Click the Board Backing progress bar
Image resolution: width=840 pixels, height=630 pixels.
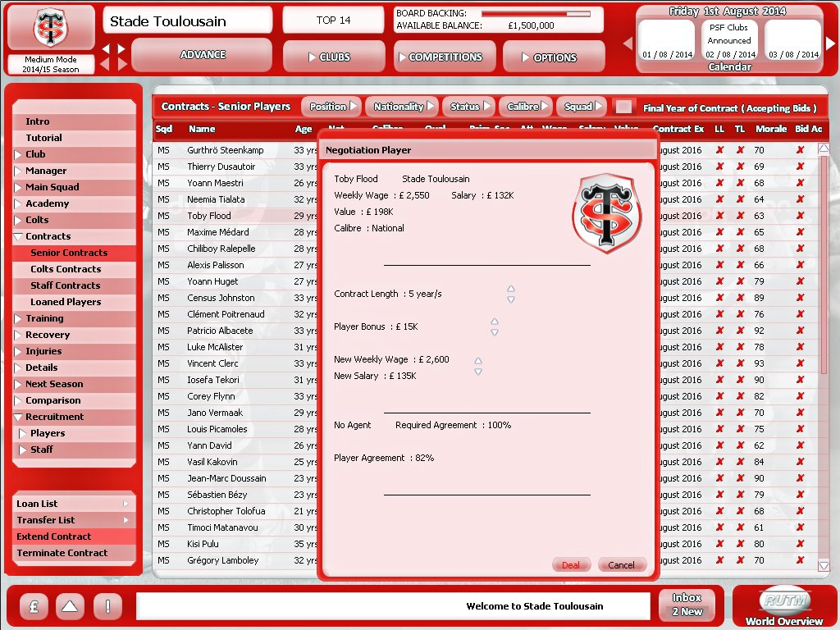pos(536,13)
